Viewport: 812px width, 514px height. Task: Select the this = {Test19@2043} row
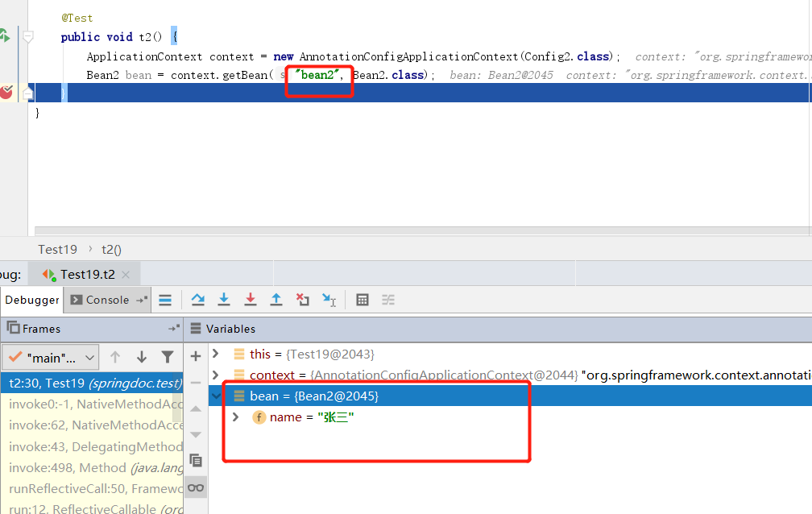click(x=510, y=354)
